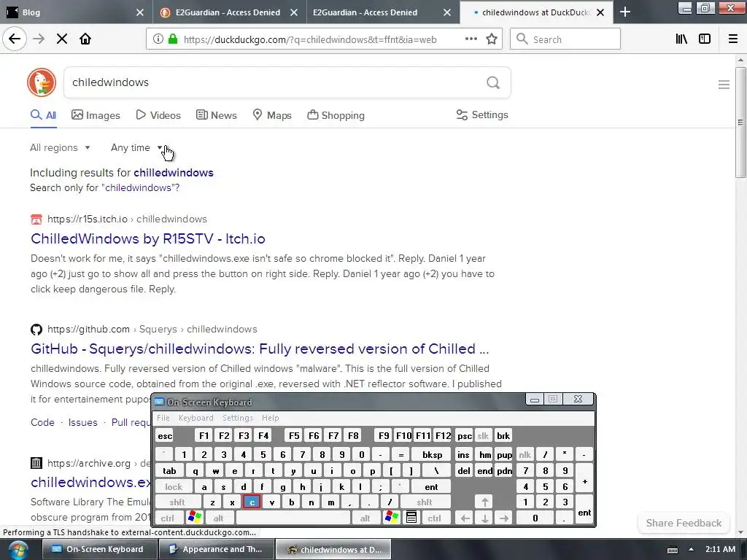Click the down arrow key on keyboard
747x560 pixels.
click(484, 518)
